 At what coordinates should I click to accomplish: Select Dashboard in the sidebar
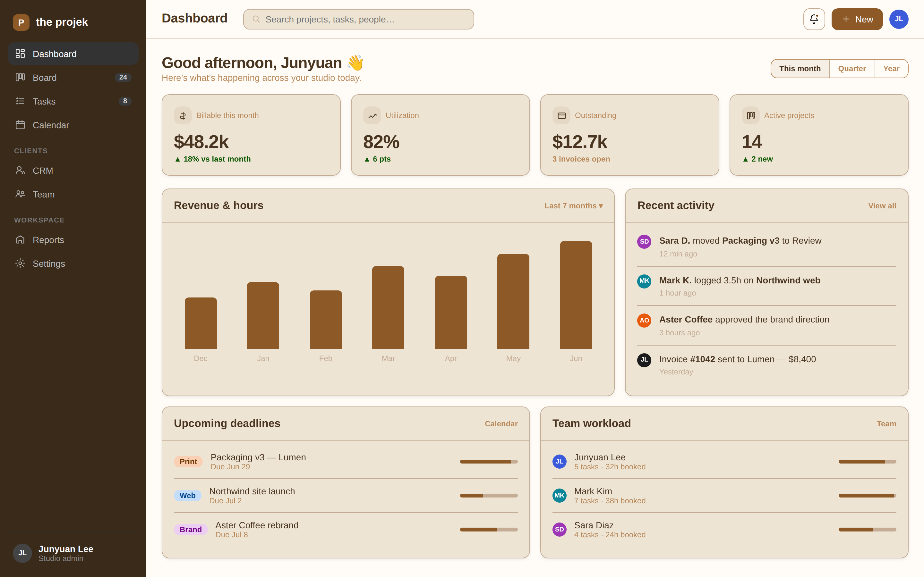point(73,54)
